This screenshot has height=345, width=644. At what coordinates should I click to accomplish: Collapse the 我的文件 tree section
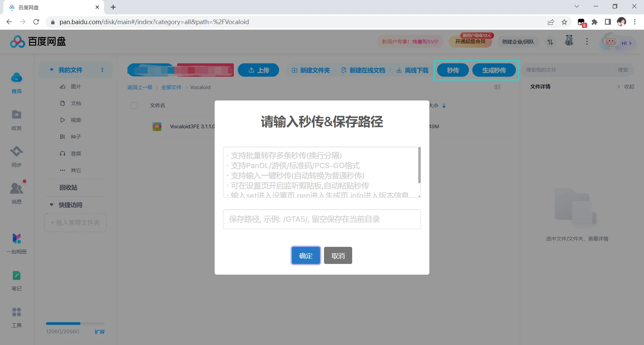pyautogui.click(x=51, y=70)
